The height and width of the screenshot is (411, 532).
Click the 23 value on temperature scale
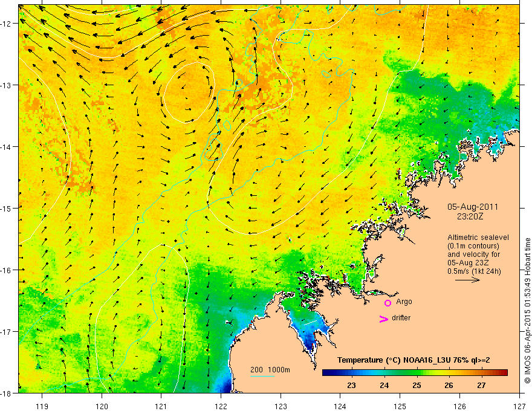(x=351, y=386)
